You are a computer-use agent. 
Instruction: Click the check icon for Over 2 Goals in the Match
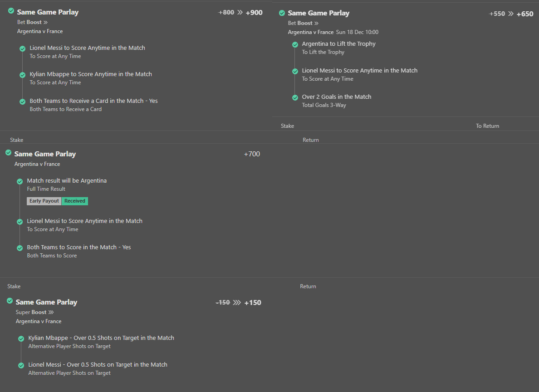tap(295, 97)
